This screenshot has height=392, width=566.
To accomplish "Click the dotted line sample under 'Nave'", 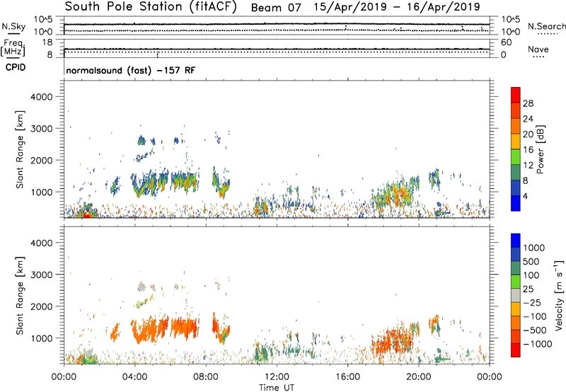I will click(538, 57).
